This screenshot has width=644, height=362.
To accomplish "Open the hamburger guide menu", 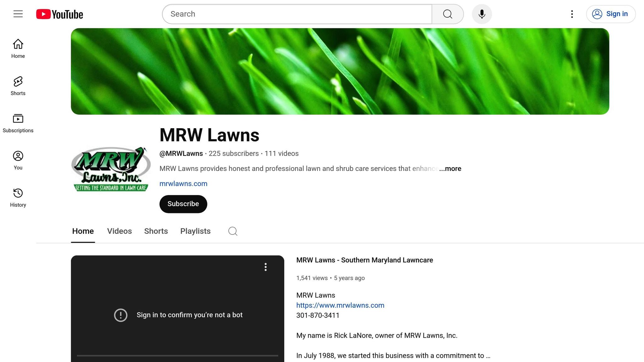I will coord(18,14).
